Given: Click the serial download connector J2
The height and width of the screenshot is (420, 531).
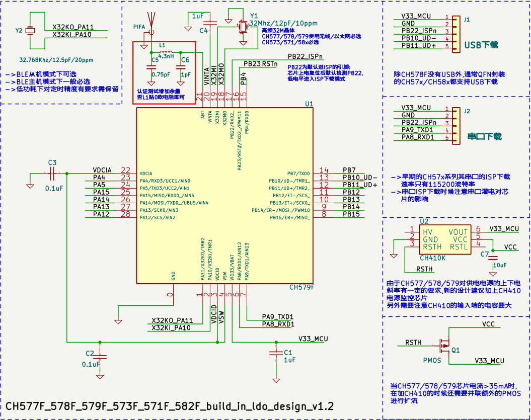Looking at the screenshot, I should tap(457, 125).
